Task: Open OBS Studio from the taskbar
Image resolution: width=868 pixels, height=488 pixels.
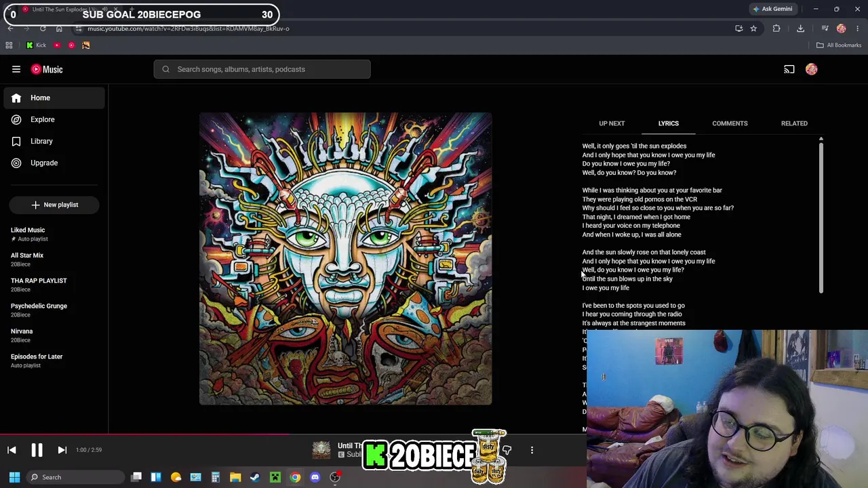Action: pyautogui.click(x=335, y=477)
